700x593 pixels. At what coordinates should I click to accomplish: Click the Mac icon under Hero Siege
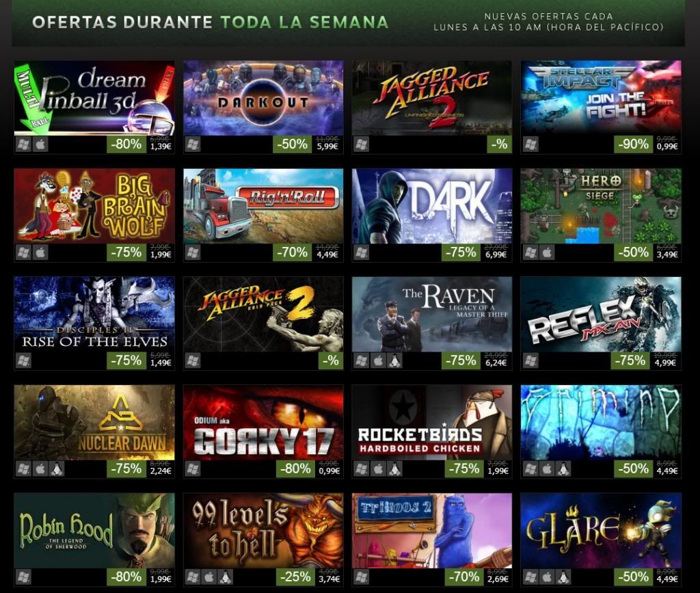pyautogui.click(x=547, y=253)
